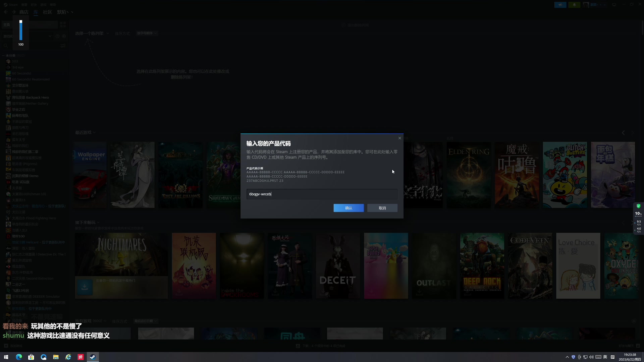This screenshot has height=362, width=644.
Task: Close the product code dialog
Action: (x=399, y=138)
